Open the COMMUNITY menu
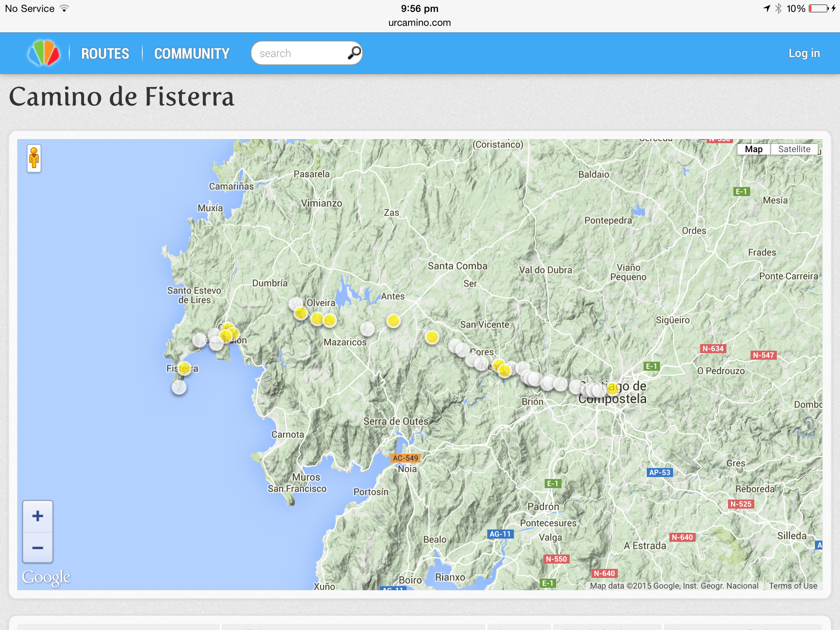The height and width of the screenshot is (630, 840). [x=192, y=54]
